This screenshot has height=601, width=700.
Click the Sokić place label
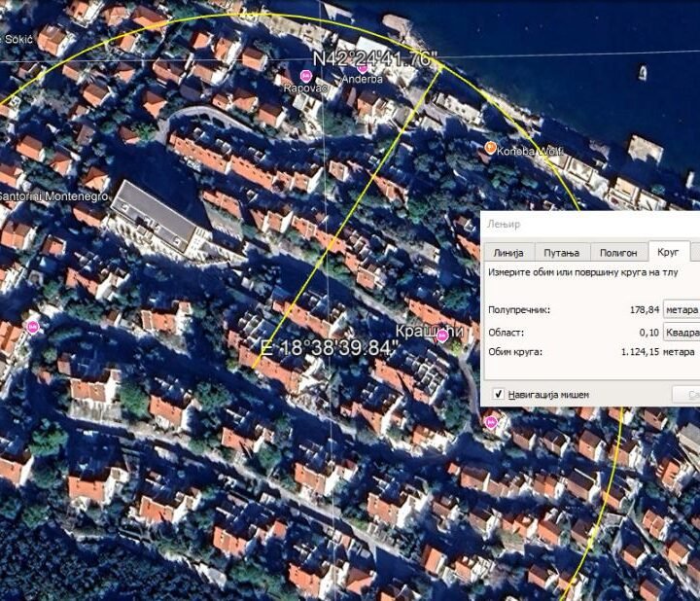(x=18, y=39)
